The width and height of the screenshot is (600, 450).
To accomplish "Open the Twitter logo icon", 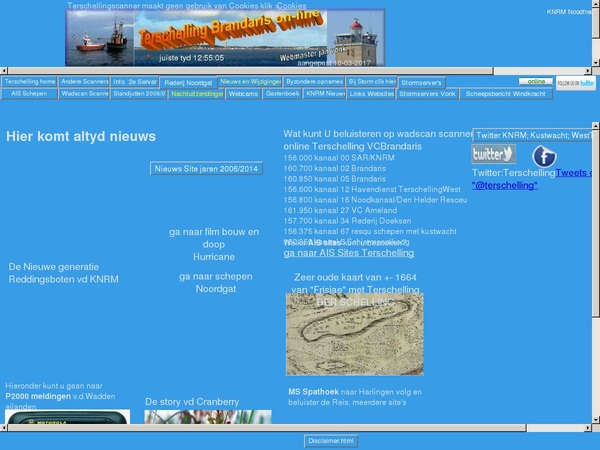I will pos(493,154).
